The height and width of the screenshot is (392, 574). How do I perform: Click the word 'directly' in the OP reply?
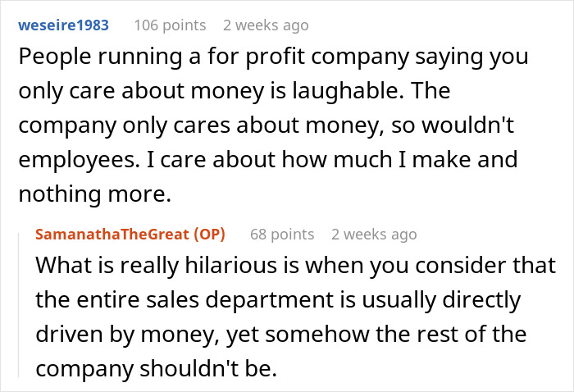(x=485, y=300)
